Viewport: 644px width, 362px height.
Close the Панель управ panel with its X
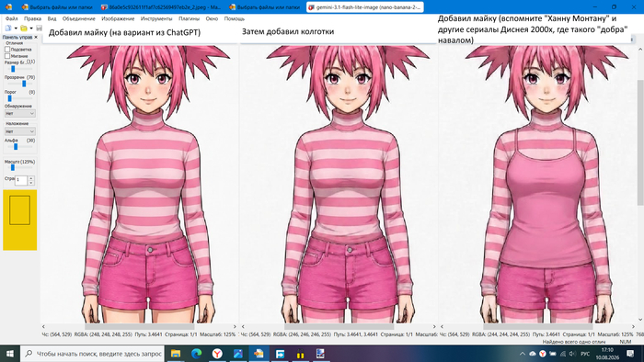pyautogui.click(x=36, y=38)
